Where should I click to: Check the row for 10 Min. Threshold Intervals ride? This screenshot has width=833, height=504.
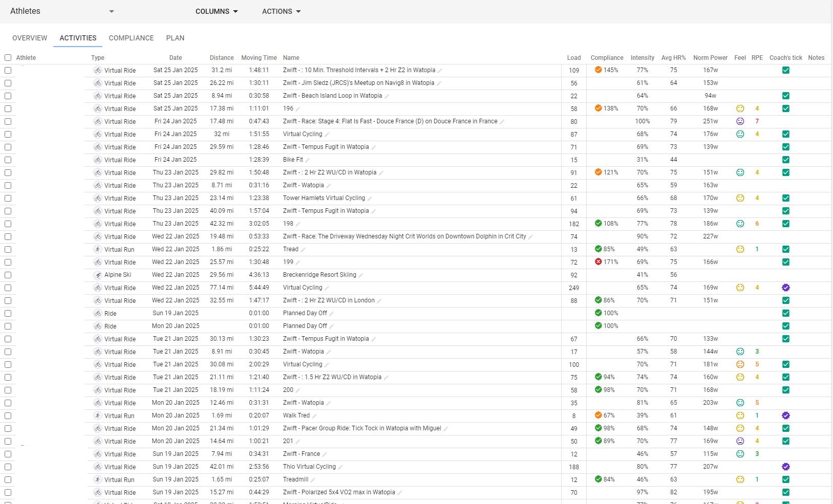(x=8, y=70)
